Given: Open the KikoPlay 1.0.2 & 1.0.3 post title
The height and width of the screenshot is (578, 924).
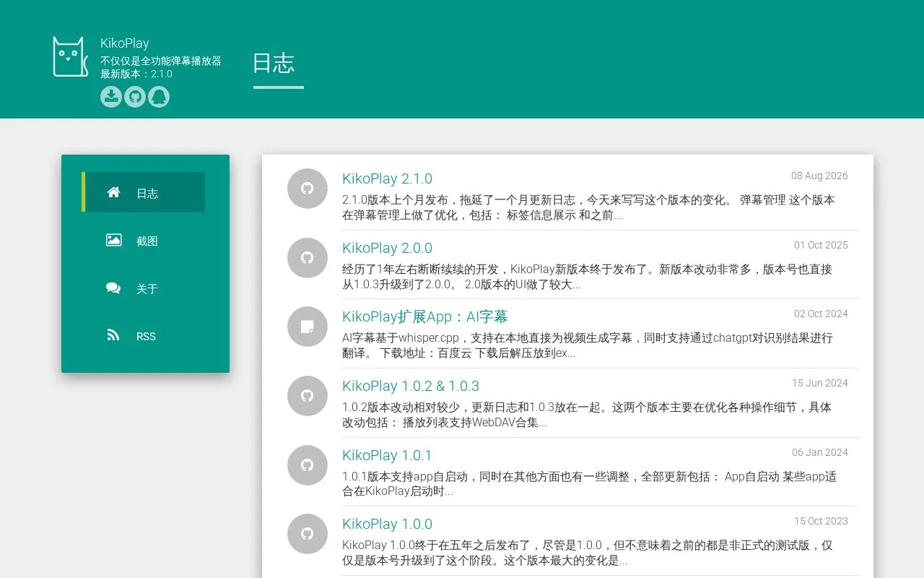Looking at the screenshot, I should [x=411, y=386].
